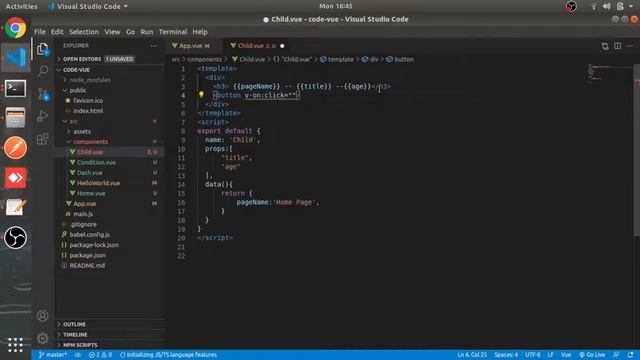Open main.js in the explorer
Screen dimensions: 640x360
[x=83, y=214]
